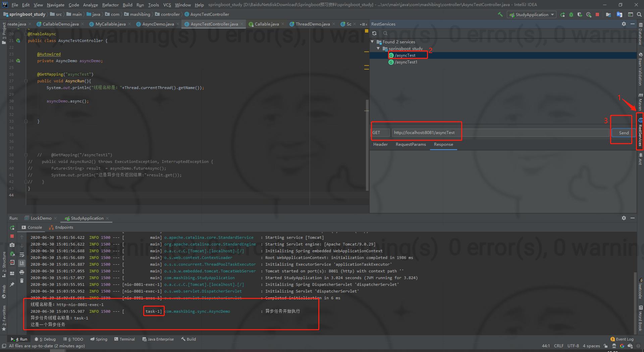Stop the application using top toolbar red square
Screen dimensions: 644x352
click(x=597, y=14)
